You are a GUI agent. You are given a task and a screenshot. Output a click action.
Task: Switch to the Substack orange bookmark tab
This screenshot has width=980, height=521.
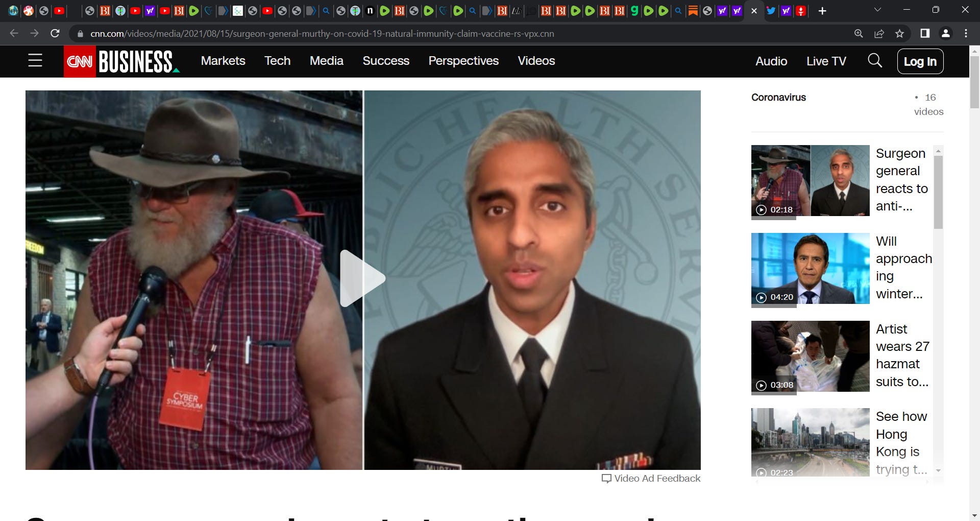click(x=693, y=11)
